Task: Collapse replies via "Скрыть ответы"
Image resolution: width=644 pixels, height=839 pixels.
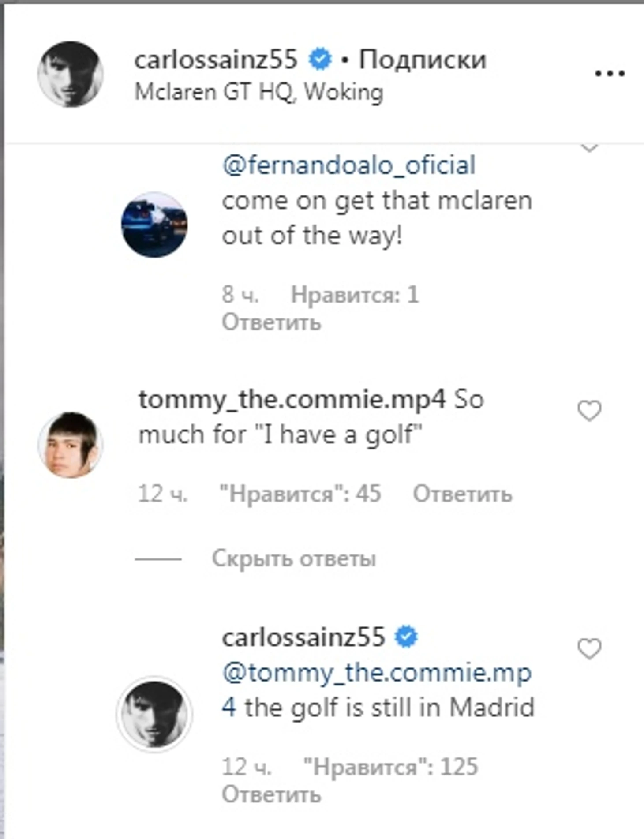Action: [293, 558]
